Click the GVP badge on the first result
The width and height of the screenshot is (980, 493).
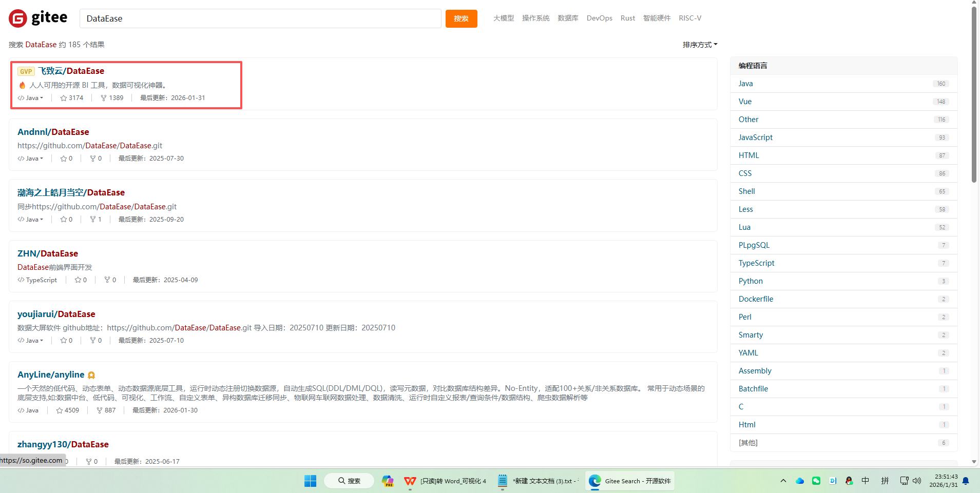[x=26, y=71]
